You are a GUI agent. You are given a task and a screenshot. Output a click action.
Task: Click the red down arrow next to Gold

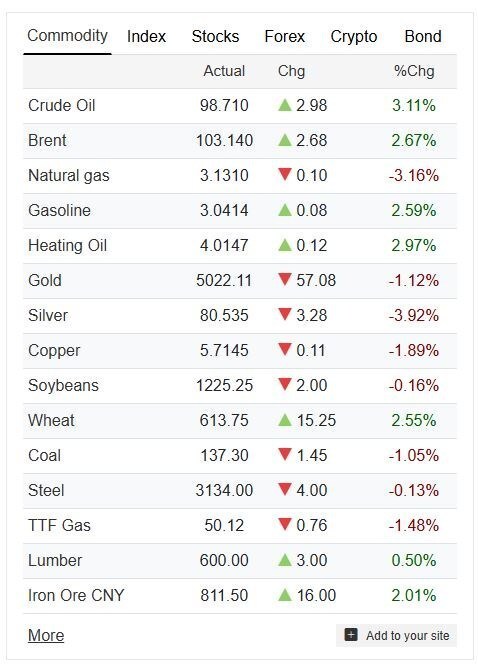tap(285, 279)
